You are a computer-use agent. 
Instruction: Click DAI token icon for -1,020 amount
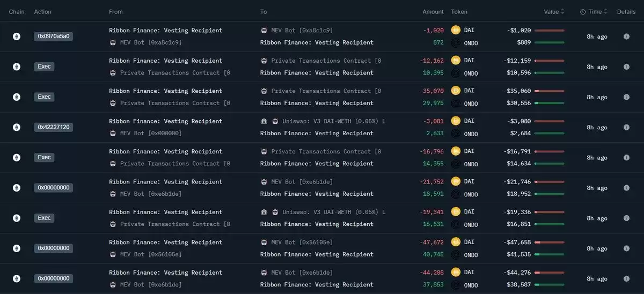[456, 31]
